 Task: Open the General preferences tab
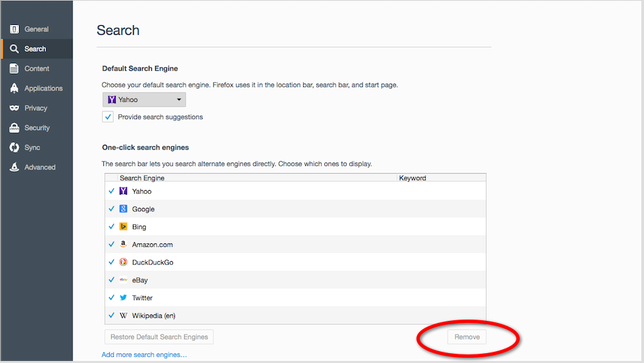37,29
